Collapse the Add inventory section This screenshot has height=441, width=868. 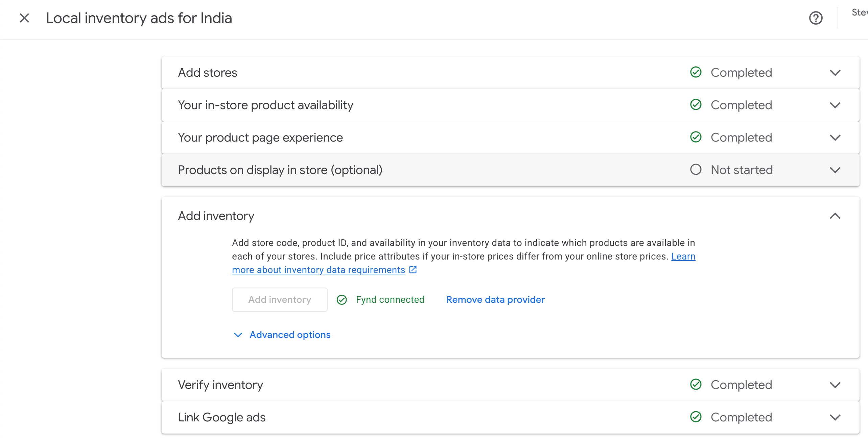coord(835,216)
